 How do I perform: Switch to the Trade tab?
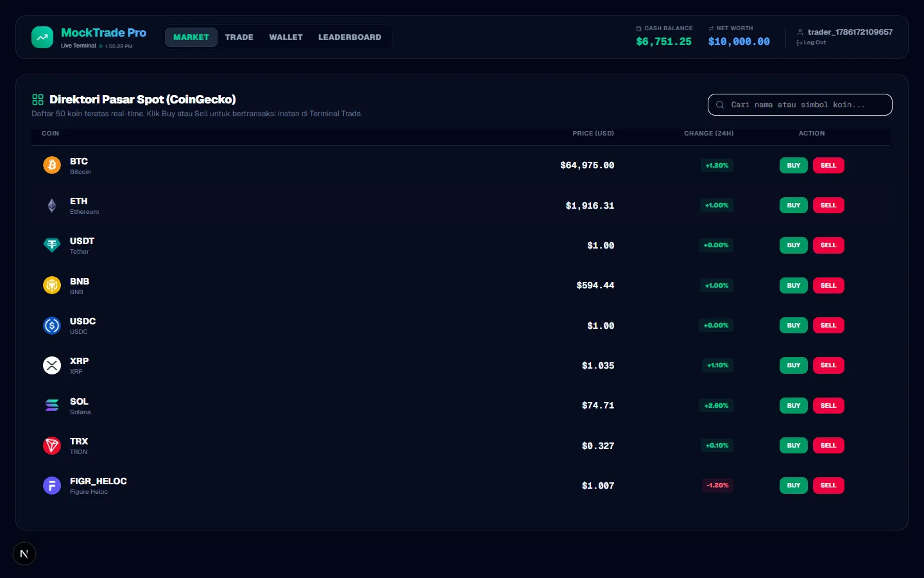(x=239, y=37)
